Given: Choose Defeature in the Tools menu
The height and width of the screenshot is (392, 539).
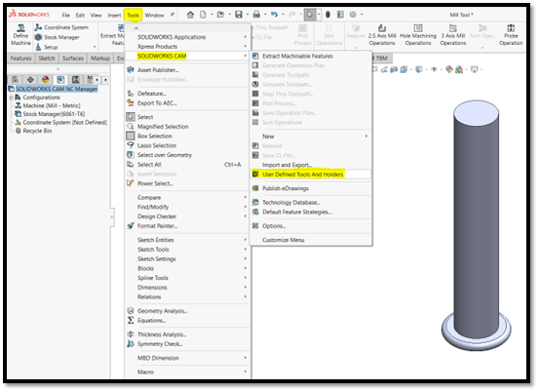Looking at the screenshot, I should 187,94.
